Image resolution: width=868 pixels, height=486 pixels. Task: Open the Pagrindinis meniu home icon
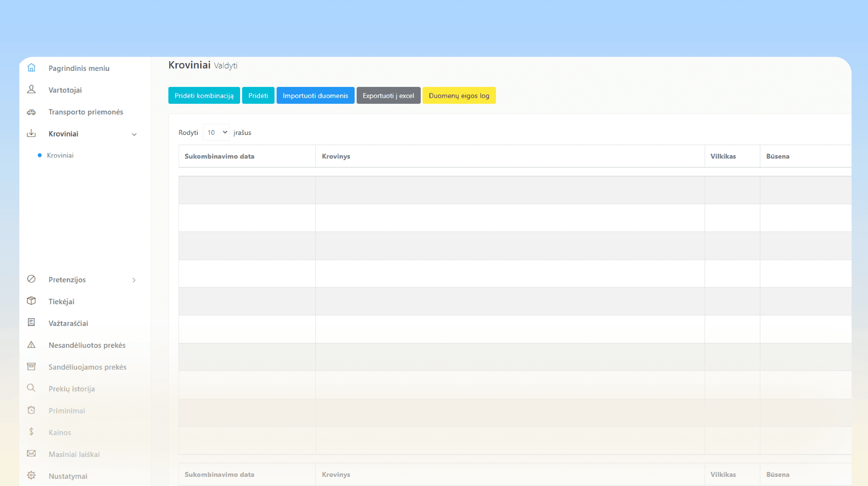[x=31, y=68]
